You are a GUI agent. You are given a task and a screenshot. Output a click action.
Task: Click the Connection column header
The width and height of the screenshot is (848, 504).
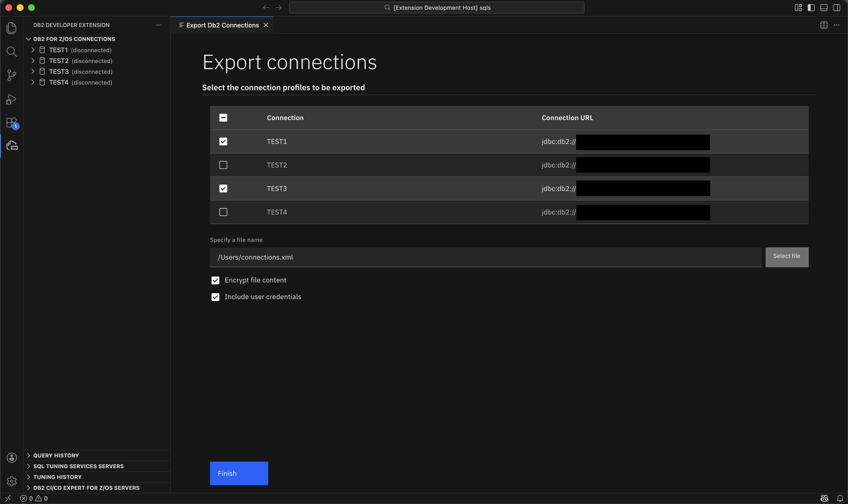pos(285,118)
